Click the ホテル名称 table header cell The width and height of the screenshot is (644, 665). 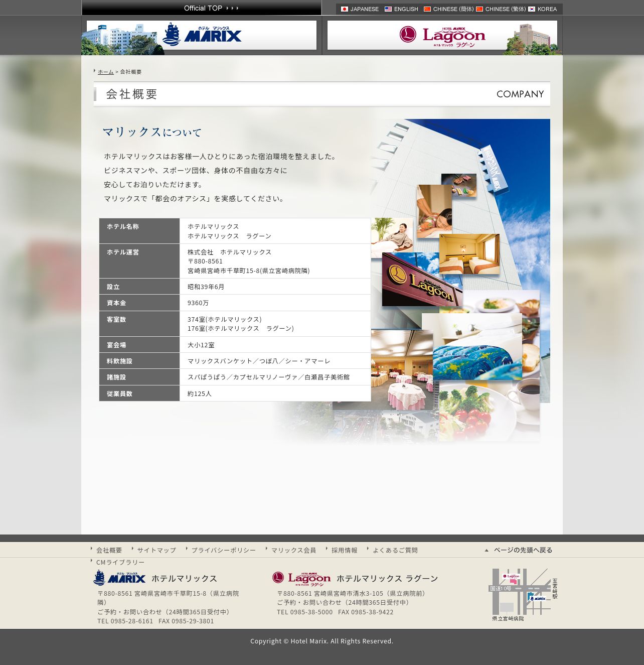139,231
